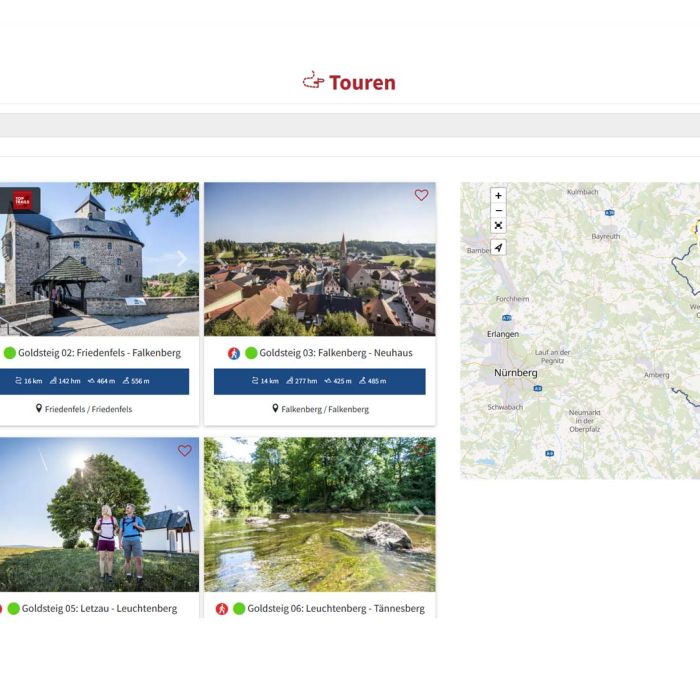Open Goldsteig 06: Leuchtenberg - Tännesberg tour
700x700 pixels.
335,608
